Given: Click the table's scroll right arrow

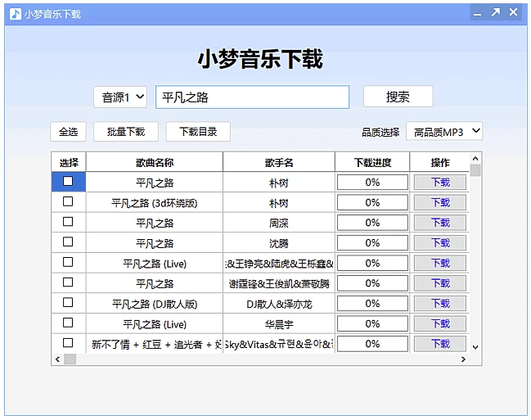Looking at the screenshot, I should (463, 359).
